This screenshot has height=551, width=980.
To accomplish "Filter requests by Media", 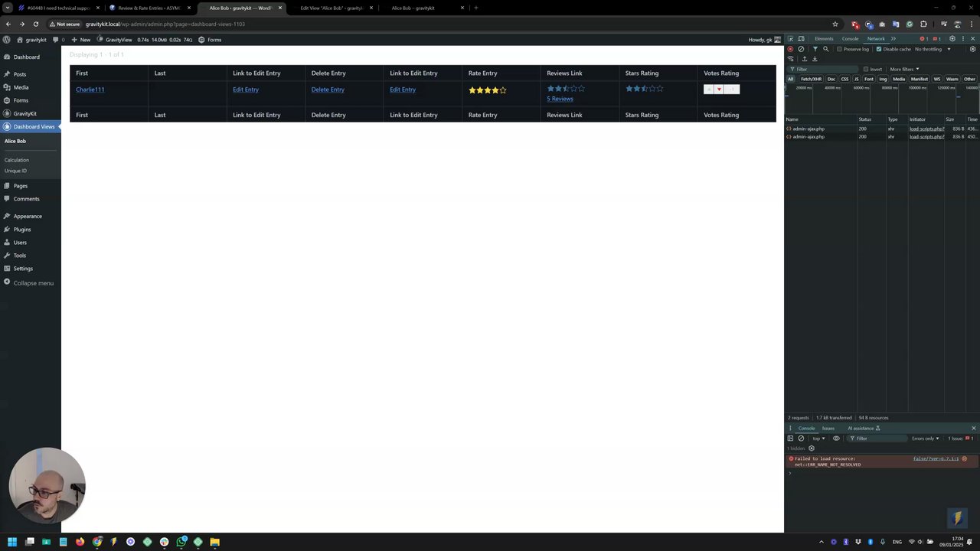I will (x=899, y=79).
